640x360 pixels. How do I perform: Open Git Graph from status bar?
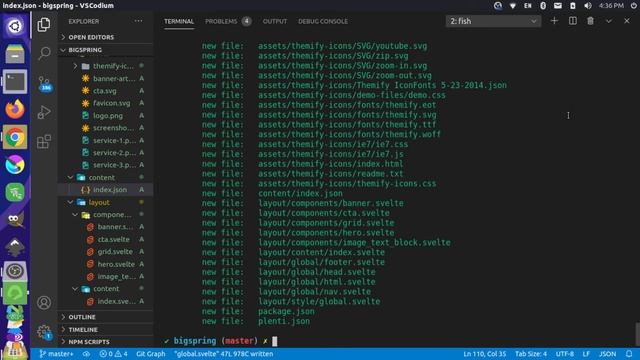pyautogui.click(x=151, y=354)
